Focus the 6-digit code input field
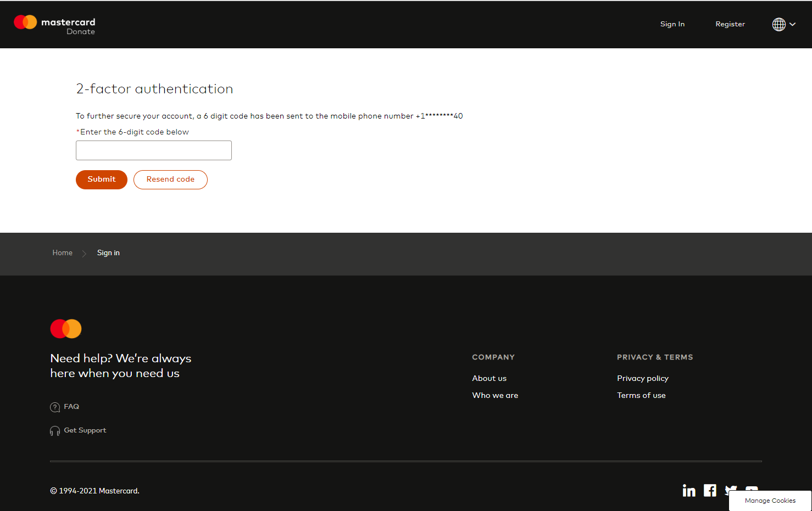 click(x=154, y=150)
